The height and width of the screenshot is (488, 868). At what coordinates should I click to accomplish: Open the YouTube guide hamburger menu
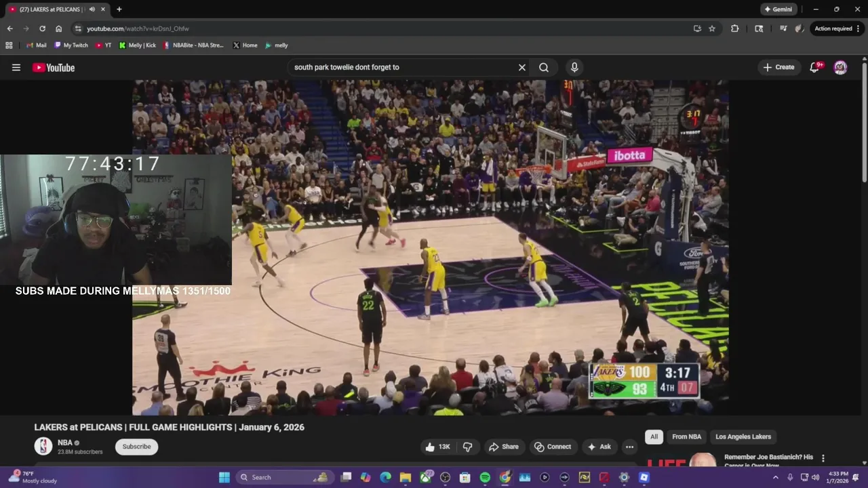[16, 67]
